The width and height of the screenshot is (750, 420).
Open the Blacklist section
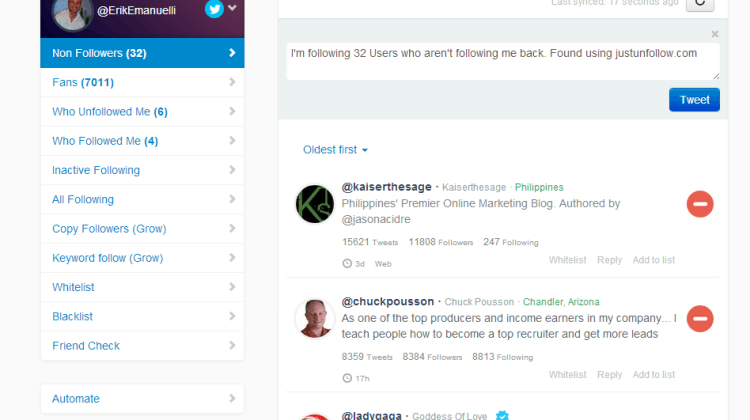point(142,316)
